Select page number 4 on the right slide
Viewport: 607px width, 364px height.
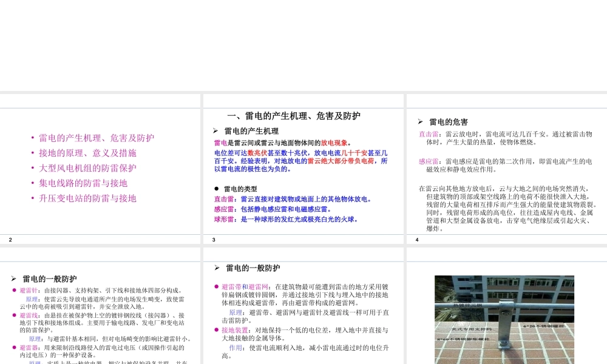(x=417, y=240)
